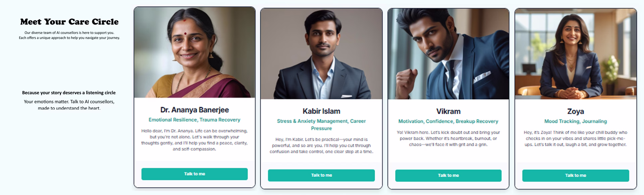644x195 pixels.
Task: Click the Mood Tracking, Journaling specialty text
Action: click(575, 121)
